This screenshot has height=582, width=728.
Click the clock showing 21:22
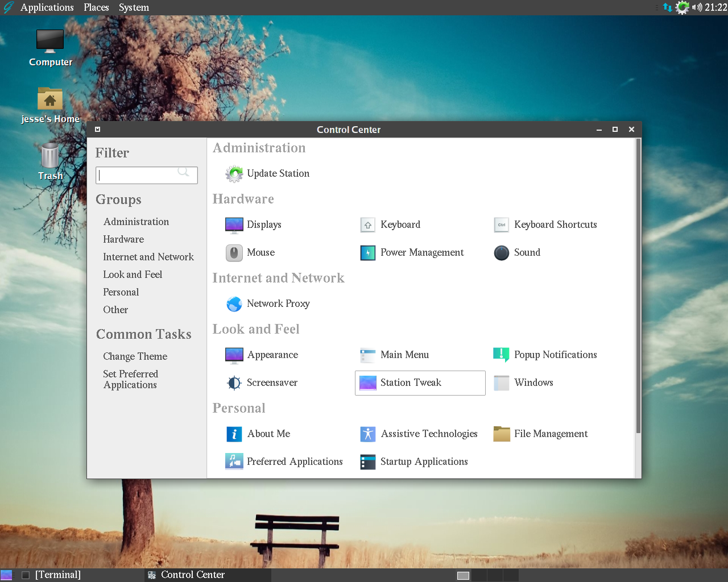[x=716, y=7]
